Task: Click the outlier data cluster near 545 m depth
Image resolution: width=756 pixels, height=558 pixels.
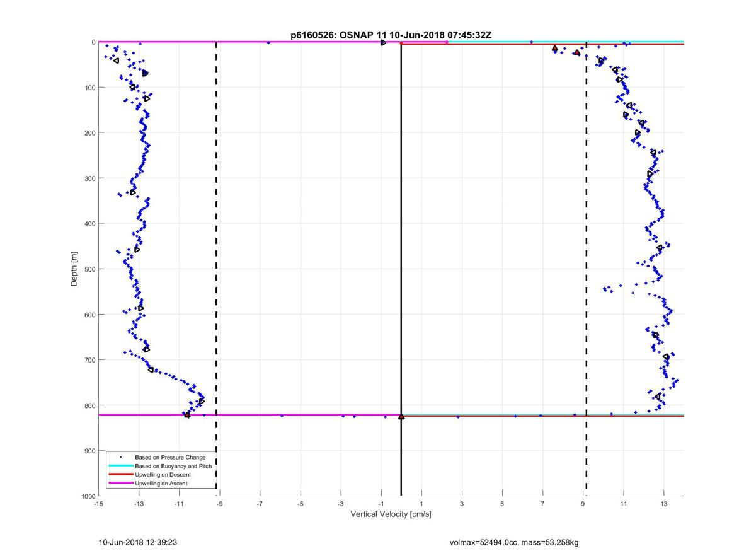Action: 609,288
